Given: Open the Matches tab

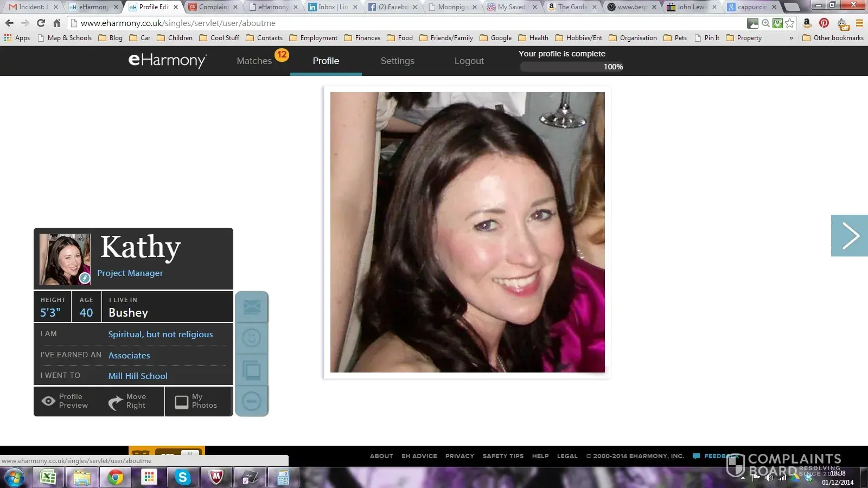Looking at the screenshot, I should click(254, 61).
